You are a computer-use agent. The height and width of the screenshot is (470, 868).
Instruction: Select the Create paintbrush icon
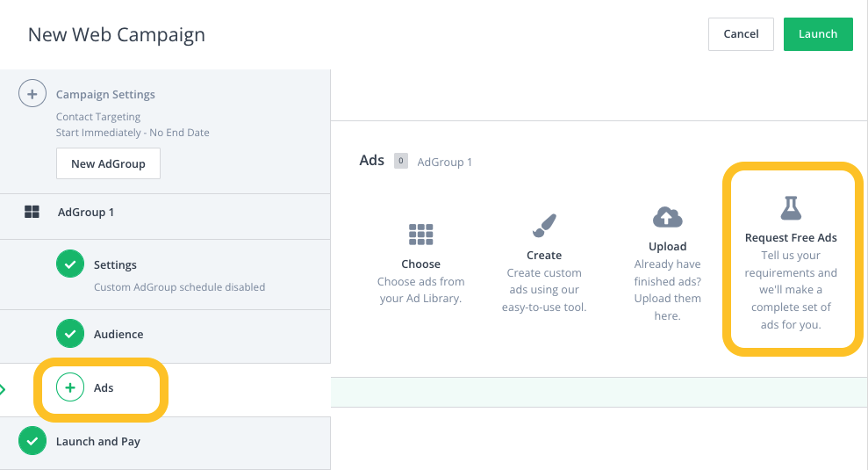(x=544, y=225)
